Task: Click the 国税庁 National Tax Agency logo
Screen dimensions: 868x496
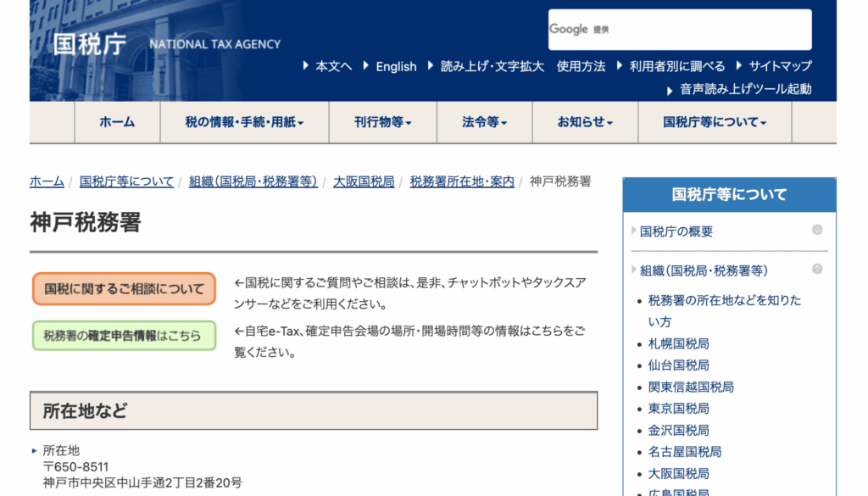Action: [166, 44]
